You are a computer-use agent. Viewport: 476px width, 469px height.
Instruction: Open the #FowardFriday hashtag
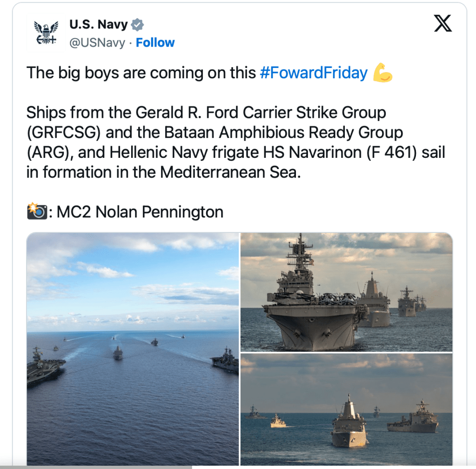(x=313, y=73)
